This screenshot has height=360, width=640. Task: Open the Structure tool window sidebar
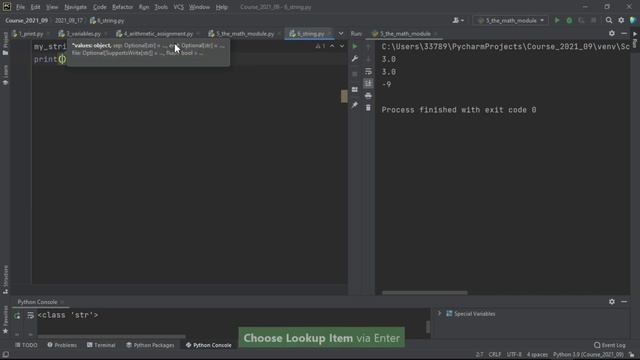[x=5, y=280]
